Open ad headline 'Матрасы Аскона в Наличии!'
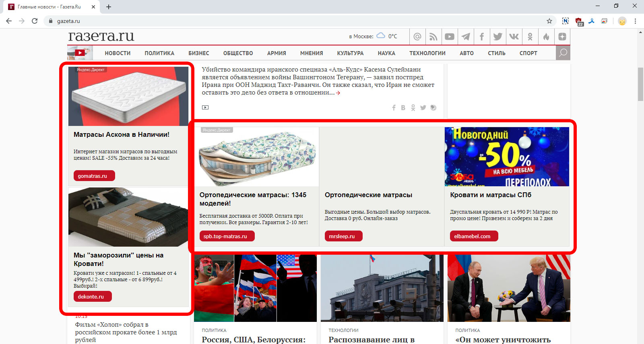The image size is (644, 344). tap(122, 134)
